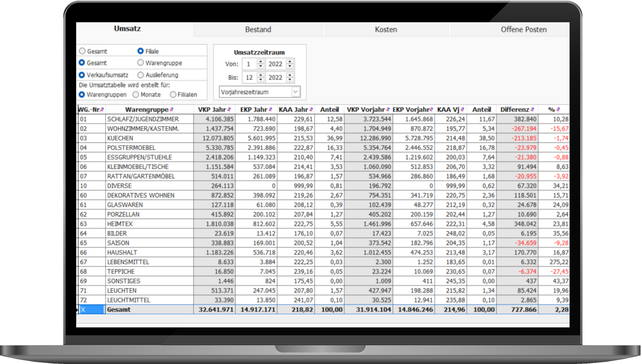This screenshot has height=364, width=642.
Task: Sort by EKP Vorjahr values
Action: click(x=431, y=109)
